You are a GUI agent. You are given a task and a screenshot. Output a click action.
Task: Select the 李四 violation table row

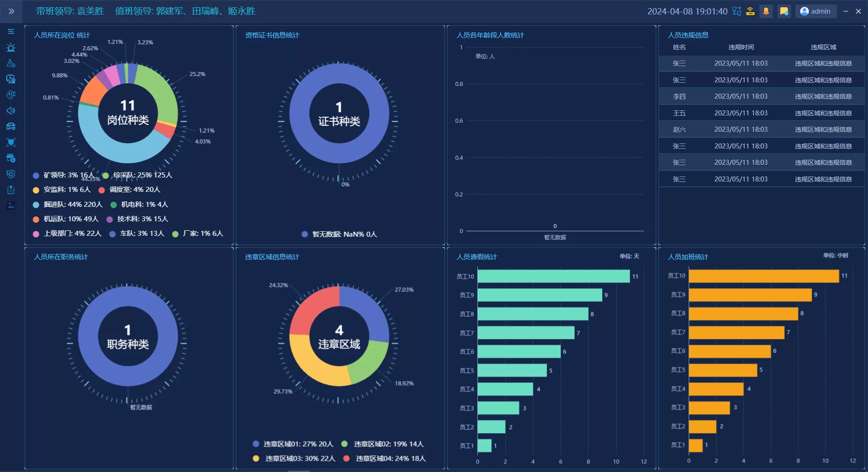(x=762, y=96)
